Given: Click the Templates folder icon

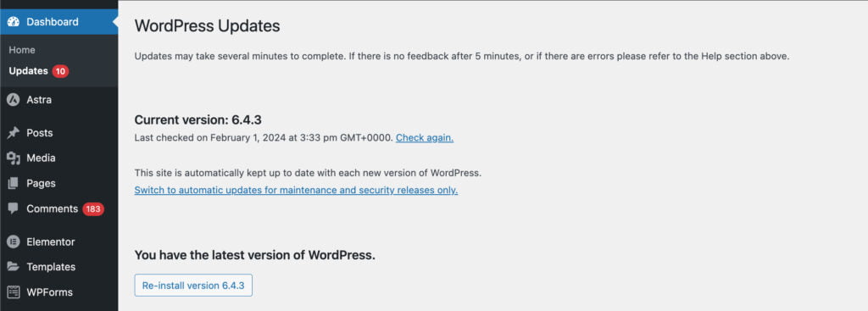Looking at the screenshot, I should [x=14, y=267].
